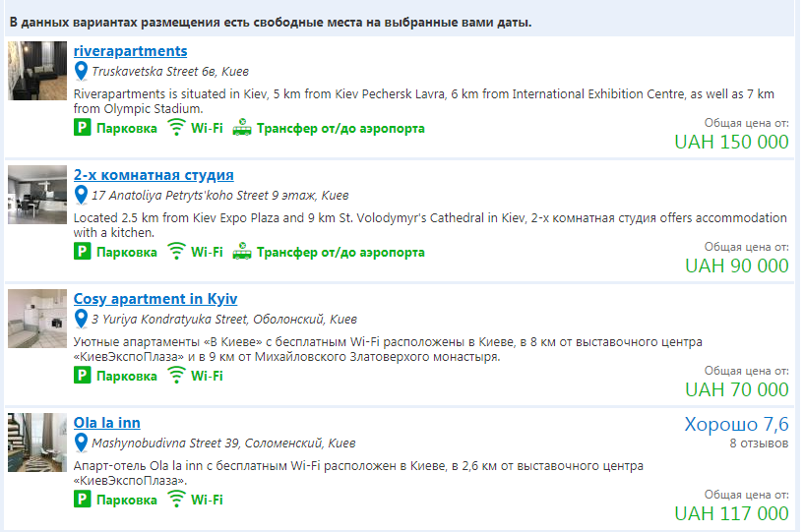Click the 2-х комнатная студия kitchen thumbnail
804x532 pixels.
[36, 195]
